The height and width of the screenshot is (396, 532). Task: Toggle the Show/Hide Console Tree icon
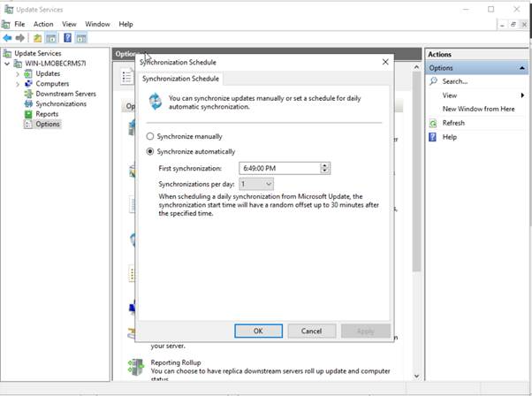click(51, 38)
